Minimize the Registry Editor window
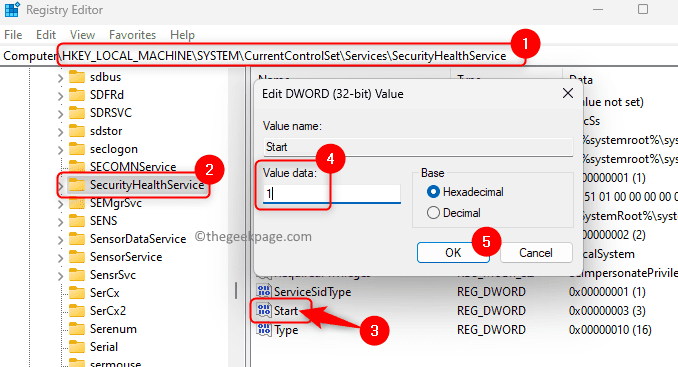This screenshot has height=367, width=678. pyautogui.click(x=598, y=9)
